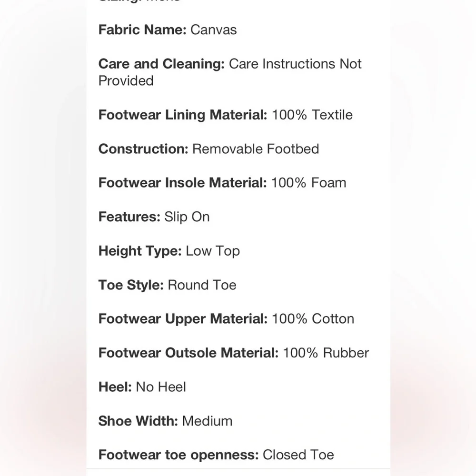Select the Footwear Lining Material label
476x476 pixels.
pyautogui.click(x=183, y=115)
